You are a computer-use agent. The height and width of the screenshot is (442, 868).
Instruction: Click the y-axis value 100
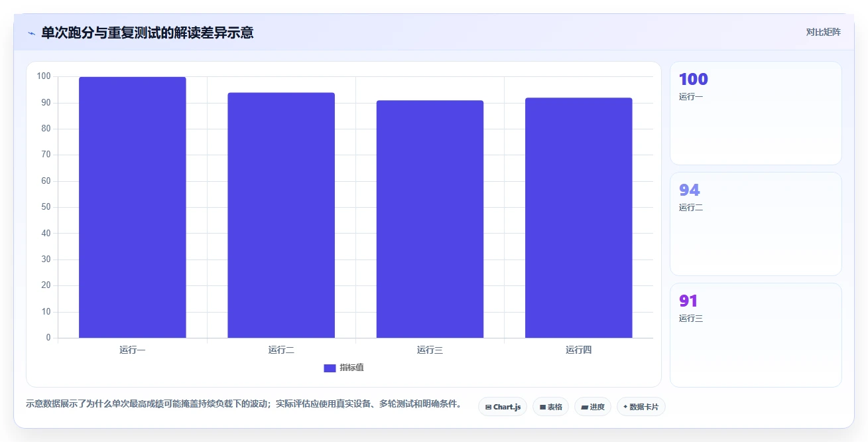point(44,76)
